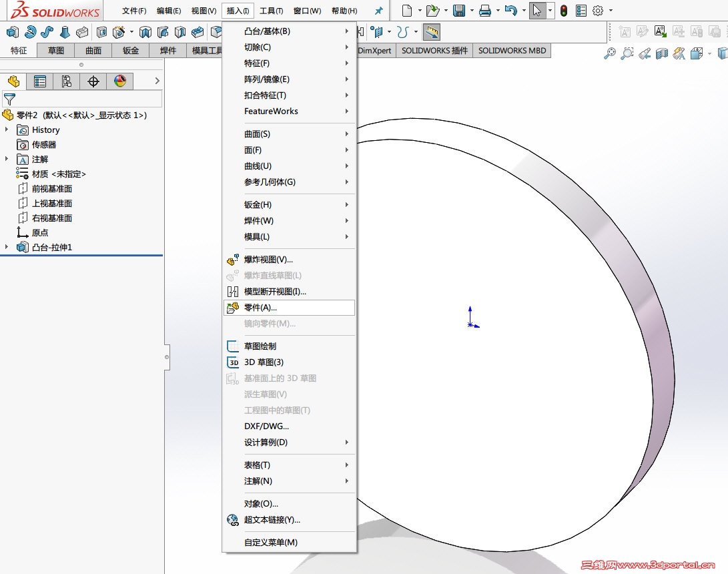728x574 pixels.
Task: Open the 切除(C) submenu
Action: (289, 47)
